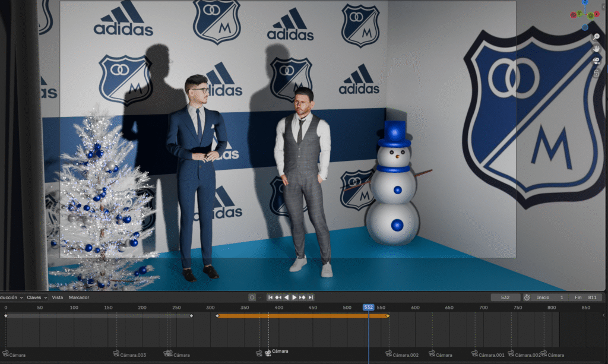This screenshot has width=608, height=364.
Task: Click the Fin end frame field
Action: [x=585, y=297]
